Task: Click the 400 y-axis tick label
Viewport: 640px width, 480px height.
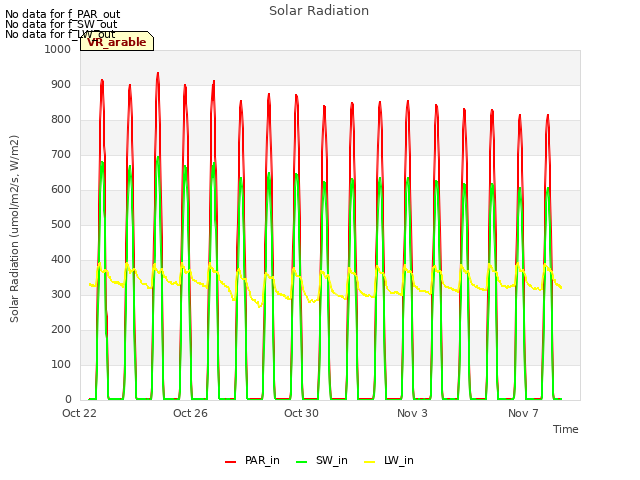Action: pos(61,260)
